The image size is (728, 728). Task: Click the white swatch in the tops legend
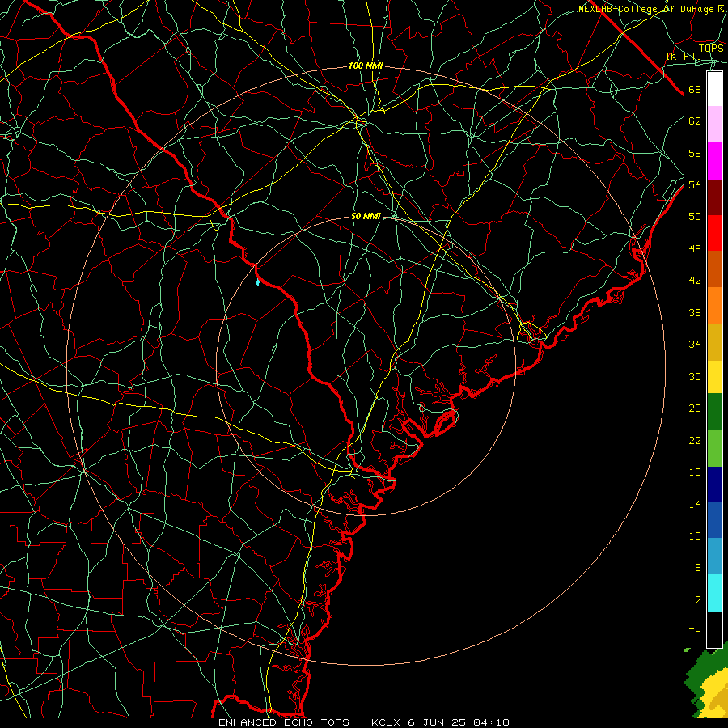714,89
